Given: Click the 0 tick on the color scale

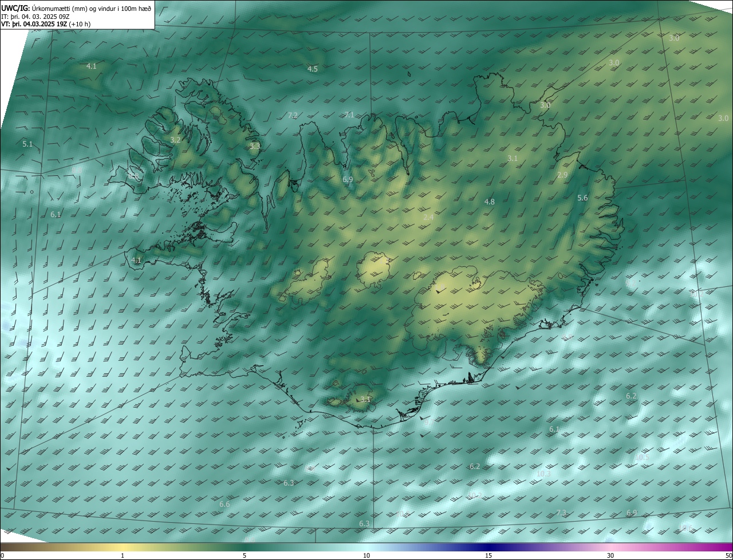Looking at the screenshot, I should click(2, 555).
